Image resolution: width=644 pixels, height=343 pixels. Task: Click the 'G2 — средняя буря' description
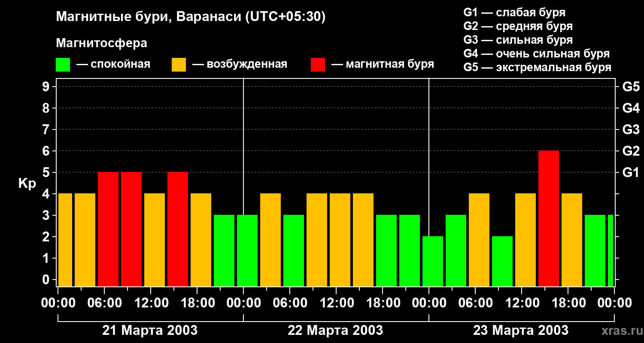pyautogui.click(x=518, y=26)
